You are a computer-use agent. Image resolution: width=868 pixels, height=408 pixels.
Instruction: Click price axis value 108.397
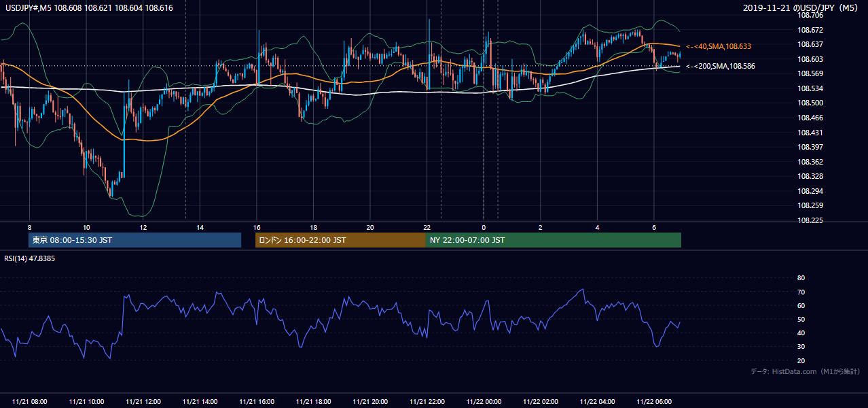click(810, 147)
